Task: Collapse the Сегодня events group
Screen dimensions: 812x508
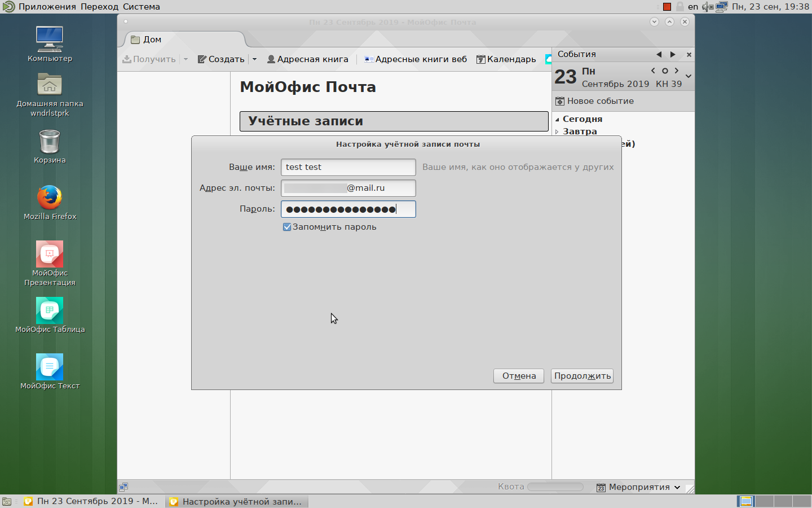Action: pyautogui.click(x=557, y=120)
